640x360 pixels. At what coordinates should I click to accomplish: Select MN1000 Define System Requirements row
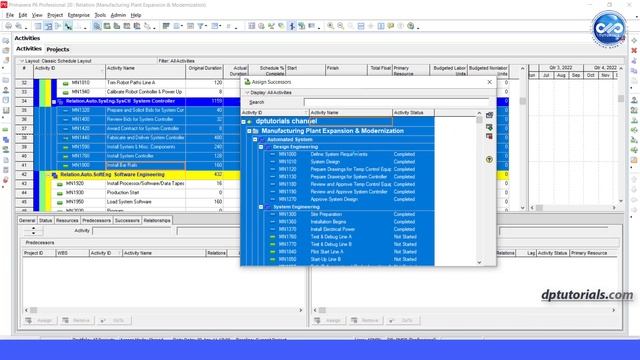pos(338,154)
